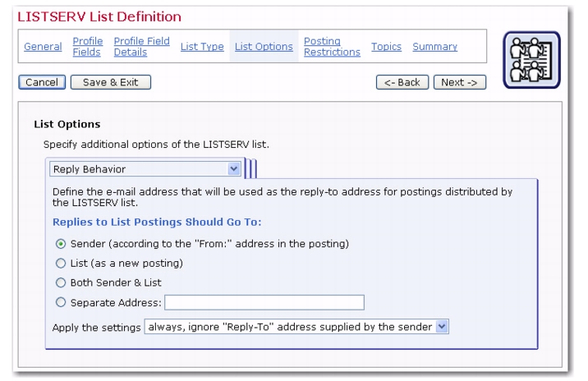Viewport: 588px width, 381px height.
Task: Open the Summary tab
Action: point(435,47)
